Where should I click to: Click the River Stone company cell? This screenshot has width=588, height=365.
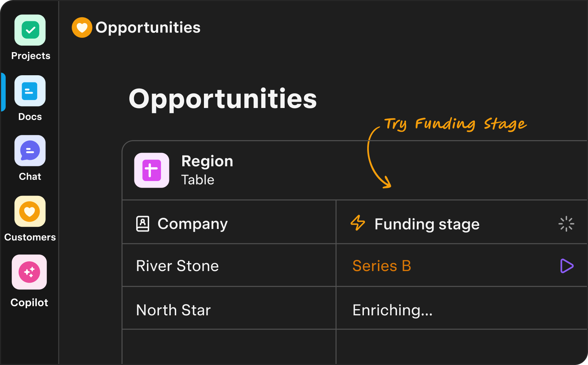(177, 266)
